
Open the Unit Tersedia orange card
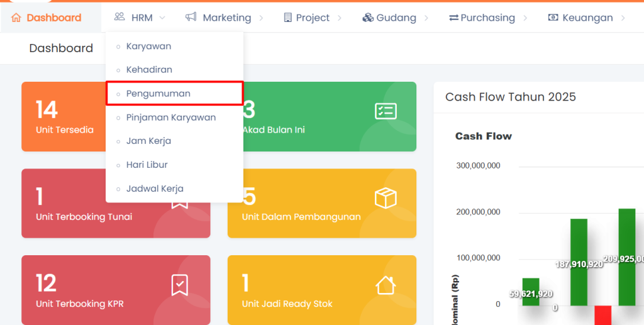63,116
